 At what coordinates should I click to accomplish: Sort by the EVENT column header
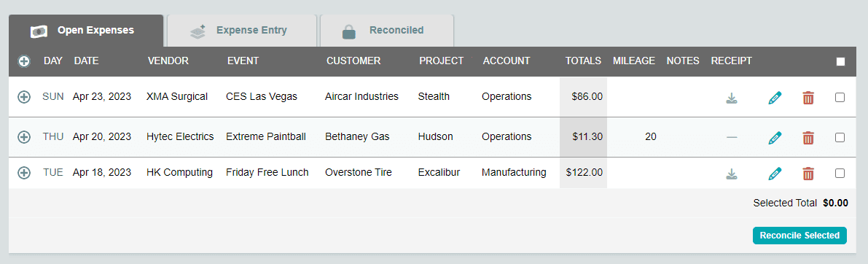tap(243, 61)
